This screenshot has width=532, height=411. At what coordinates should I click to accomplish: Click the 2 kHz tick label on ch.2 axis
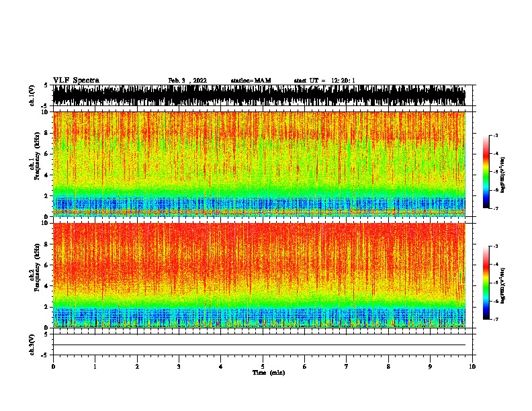click(x=46, y=307)
